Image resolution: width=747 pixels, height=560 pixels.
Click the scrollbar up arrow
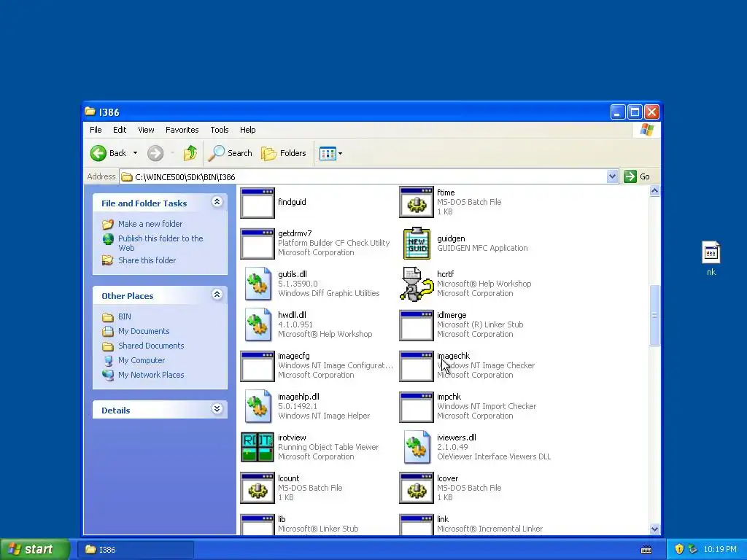coord(654,191)
